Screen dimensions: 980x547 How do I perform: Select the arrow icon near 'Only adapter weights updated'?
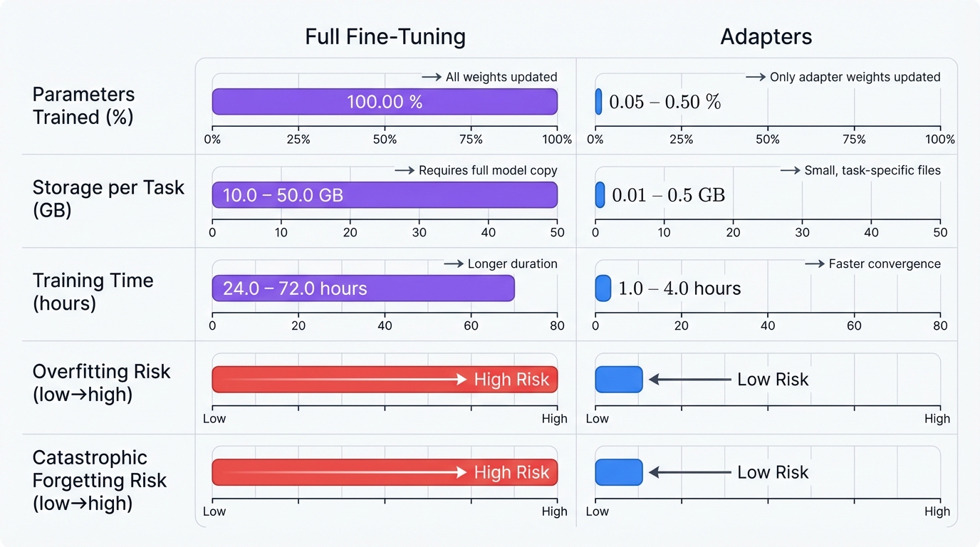click(754, 77)
